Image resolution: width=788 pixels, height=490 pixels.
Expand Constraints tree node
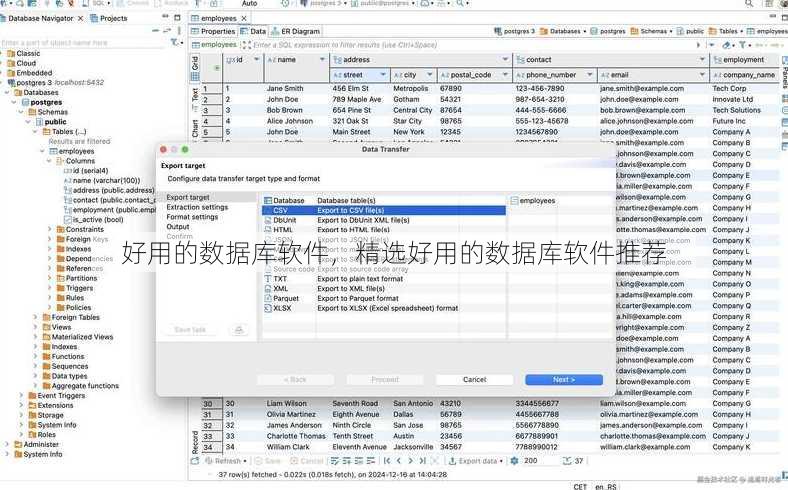(49, 229)
